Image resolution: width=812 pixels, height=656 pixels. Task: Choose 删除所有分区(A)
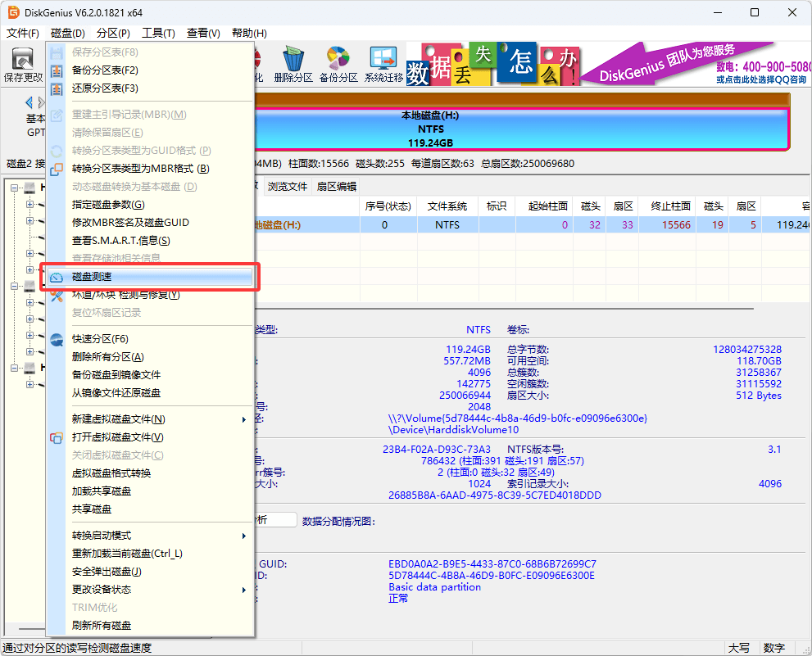click(149, 357)
